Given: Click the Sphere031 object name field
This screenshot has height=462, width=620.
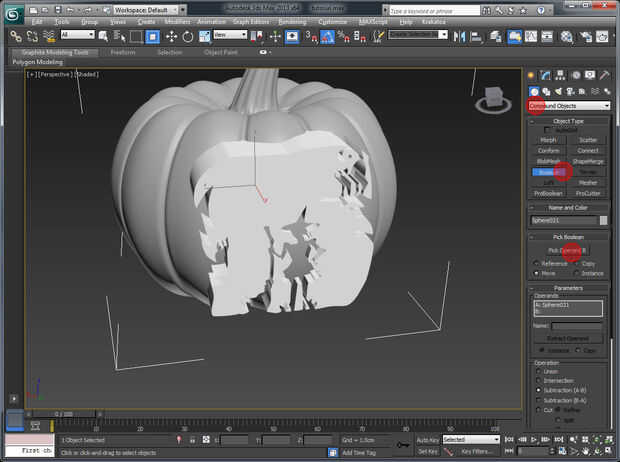Looking at the screenshot, I should click(563, 220).
